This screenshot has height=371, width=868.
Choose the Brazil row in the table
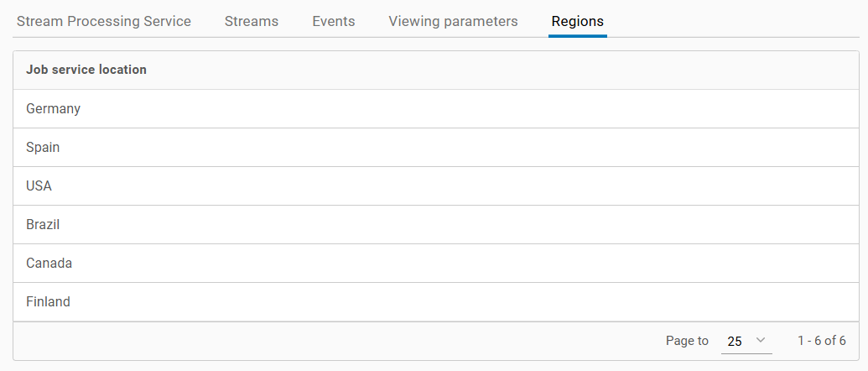tap(43, 224)
